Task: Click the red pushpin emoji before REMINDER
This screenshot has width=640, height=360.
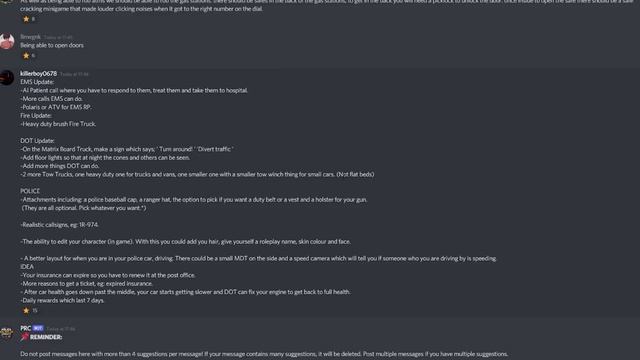Action: pyautogui.click(x=24, y=337)
